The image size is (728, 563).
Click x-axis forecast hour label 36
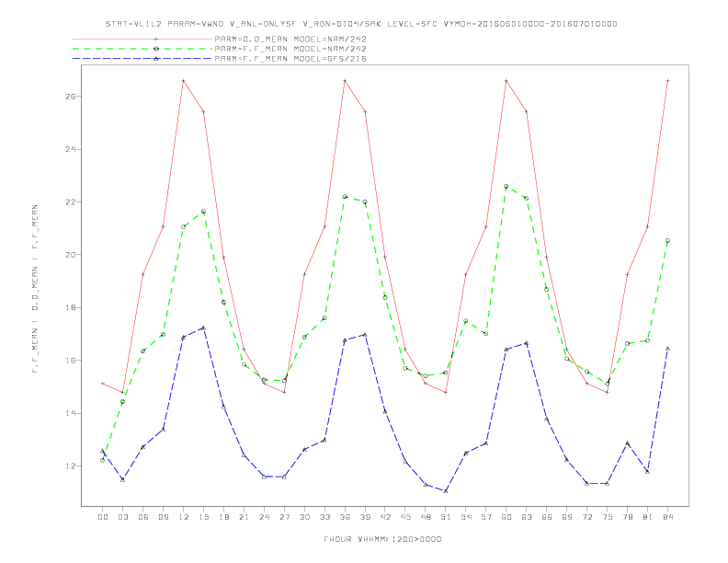345,517
